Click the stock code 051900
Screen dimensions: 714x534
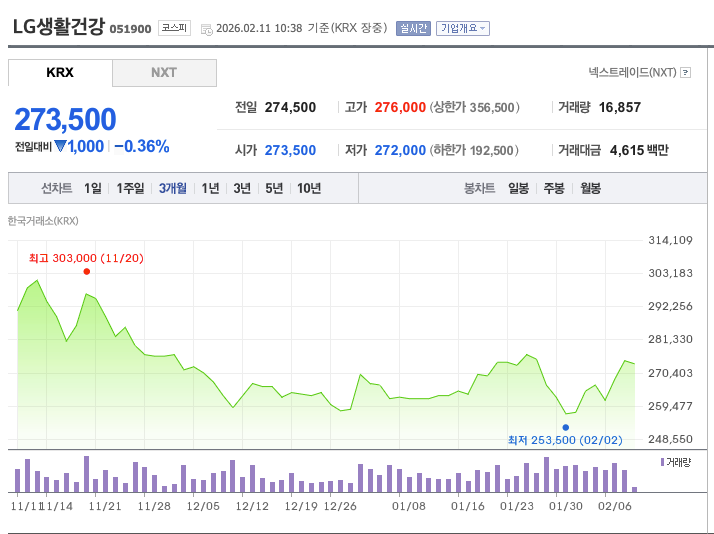tap(131, 29)
